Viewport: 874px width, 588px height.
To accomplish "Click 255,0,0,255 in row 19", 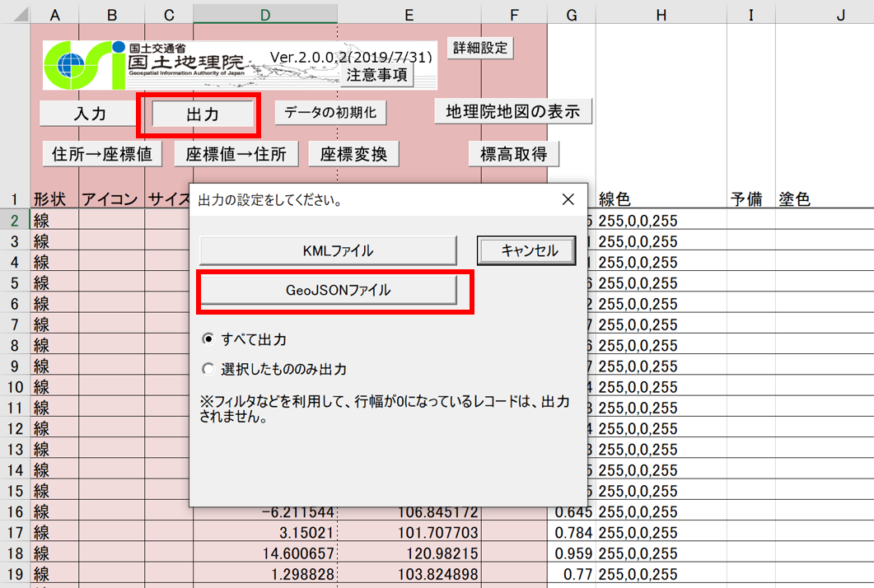I will (x=661, y=574).
